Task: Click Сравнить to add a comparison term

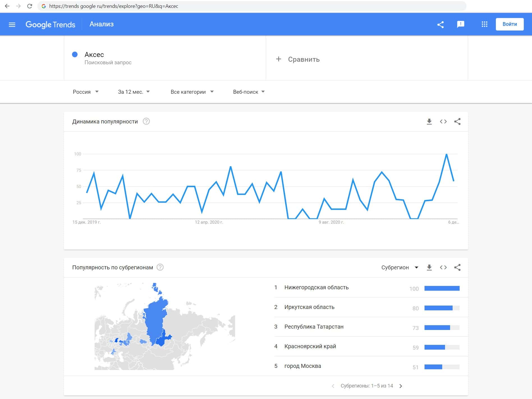Action: point(298,59)
